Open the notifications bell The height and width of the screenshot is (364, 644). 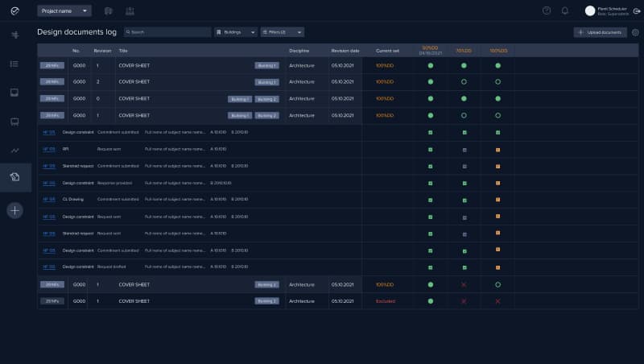(565, 10)
